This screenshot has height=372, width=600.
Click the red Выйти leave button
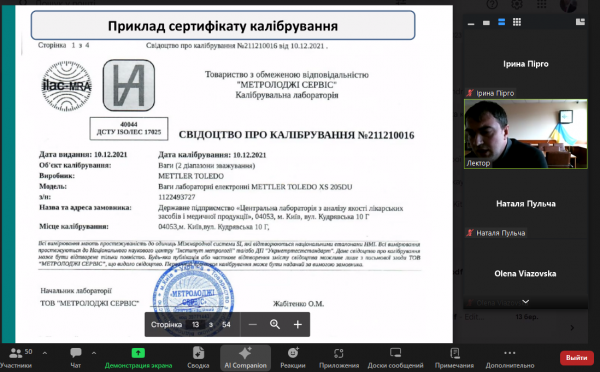pyautogui.click(x=576, y=357)
